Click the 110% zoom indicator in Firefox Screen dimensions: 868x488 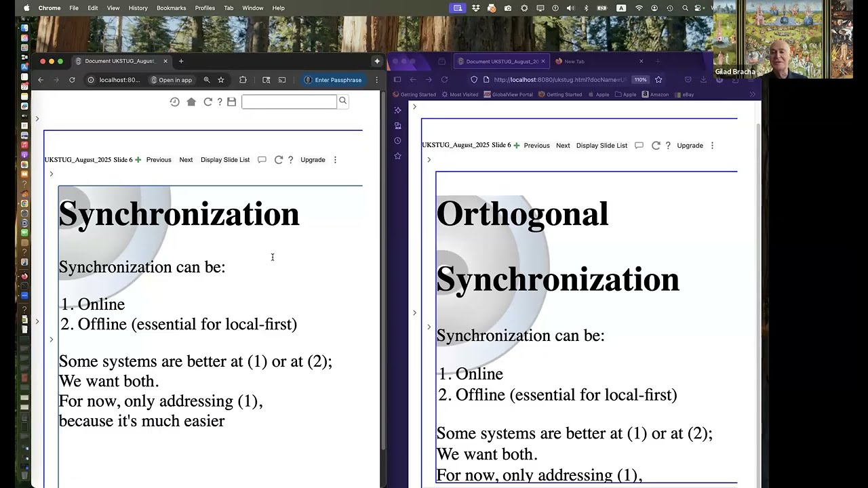click(640, 79)
